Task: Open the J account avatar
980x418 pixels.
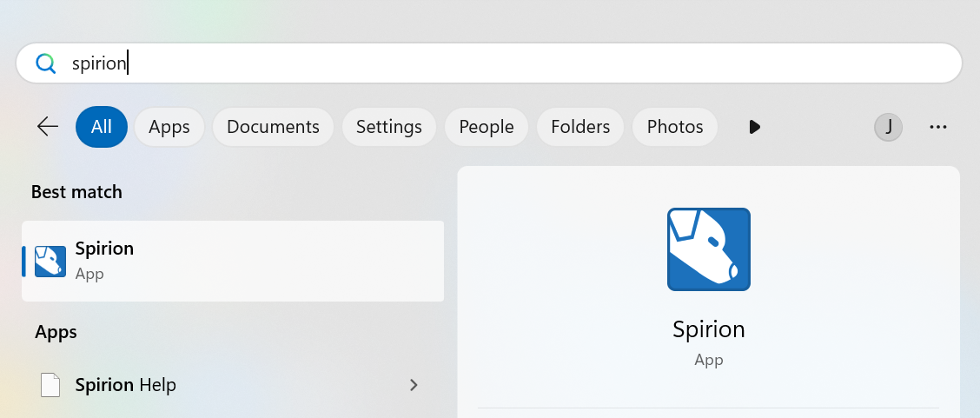Action: (x=888, y=127)
